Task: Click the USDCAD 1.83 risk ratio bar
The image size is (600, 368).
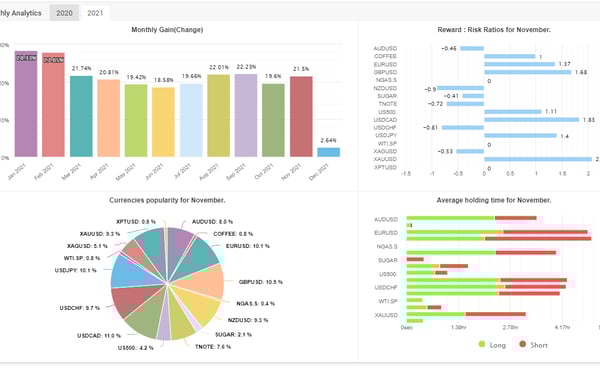Action: [x=532, y=120]
